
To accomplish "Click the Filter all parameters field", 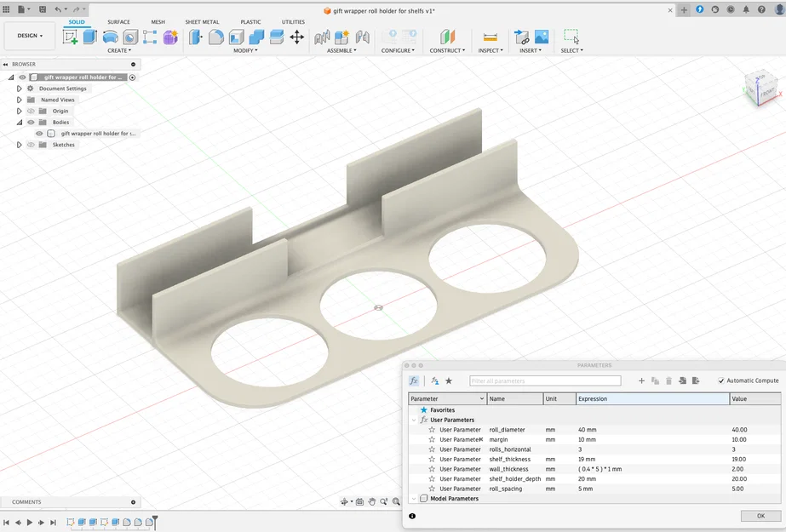I will (545, 380).
